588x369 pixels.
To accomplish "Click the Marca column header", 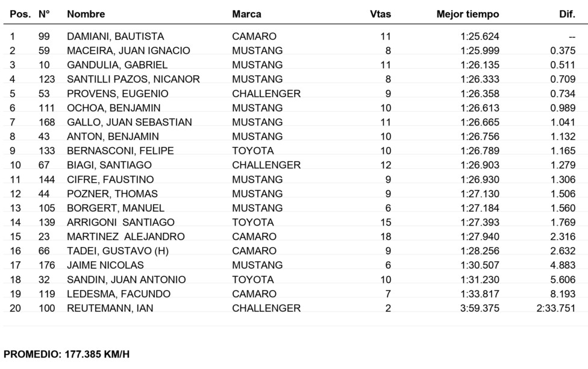I will (246, 14).
